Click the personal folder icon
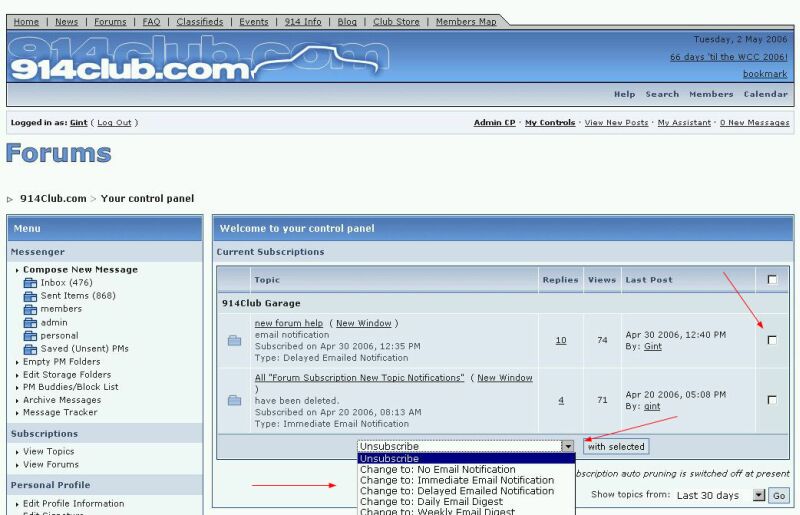Screen dimensions: 800x515 coord(31,336)
